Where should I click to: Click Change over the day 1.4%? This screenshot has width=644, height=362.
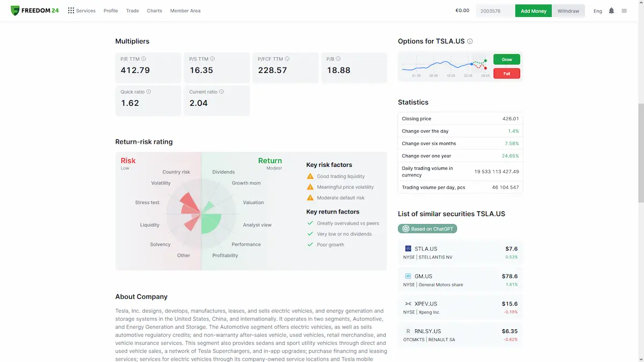[x=514, y=131]
